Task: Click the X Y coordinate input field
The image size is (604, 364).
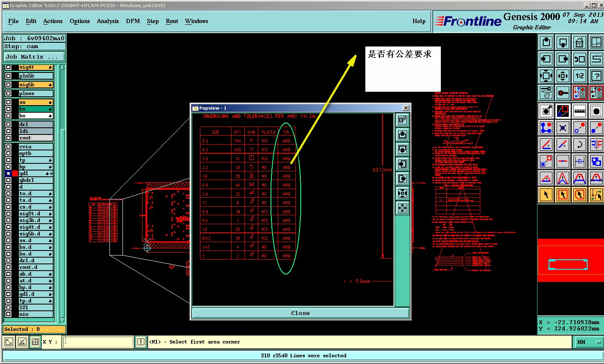Action: click(x=98, y=342)
